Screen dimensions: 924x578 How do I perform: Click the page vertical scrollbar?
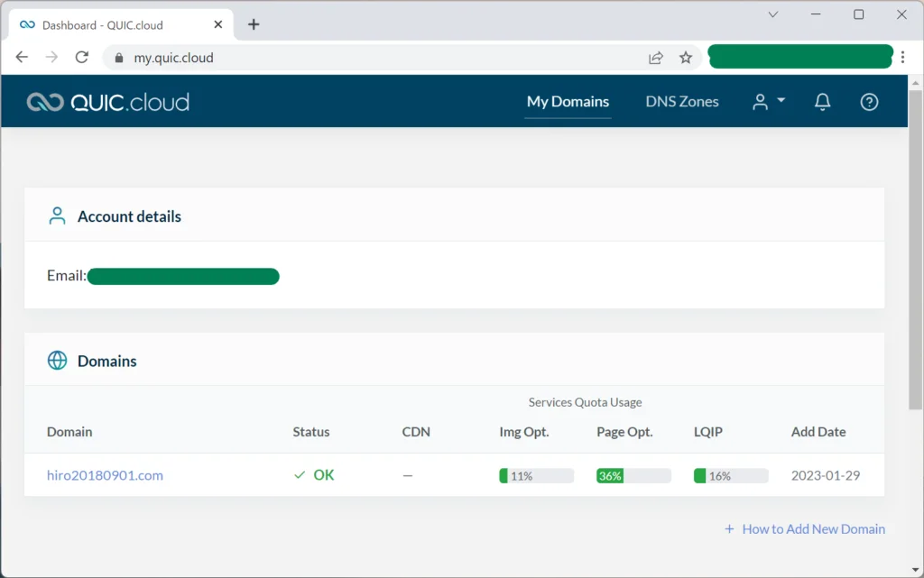pyautogui.click(x=915, y=251)
